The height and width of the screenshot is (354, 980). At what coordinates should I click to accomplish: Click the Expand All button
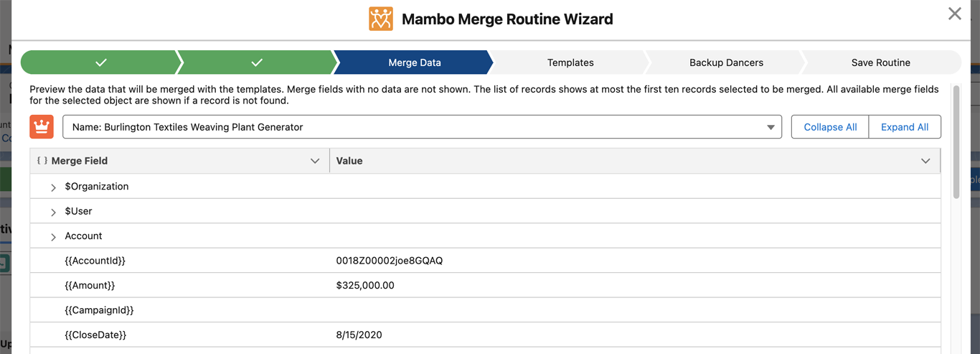[x=905, y=127]
